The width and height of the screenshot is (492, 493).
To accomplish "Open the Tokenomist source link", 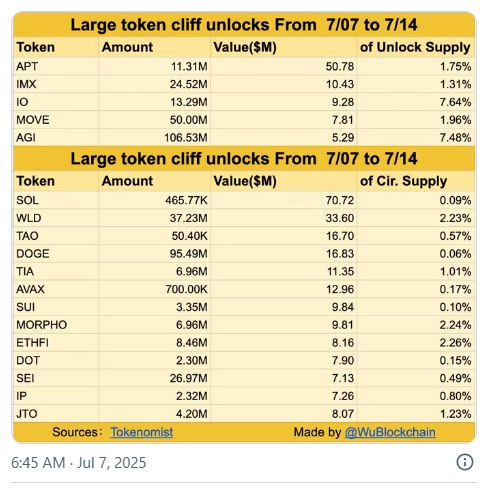I will point(142,432).
